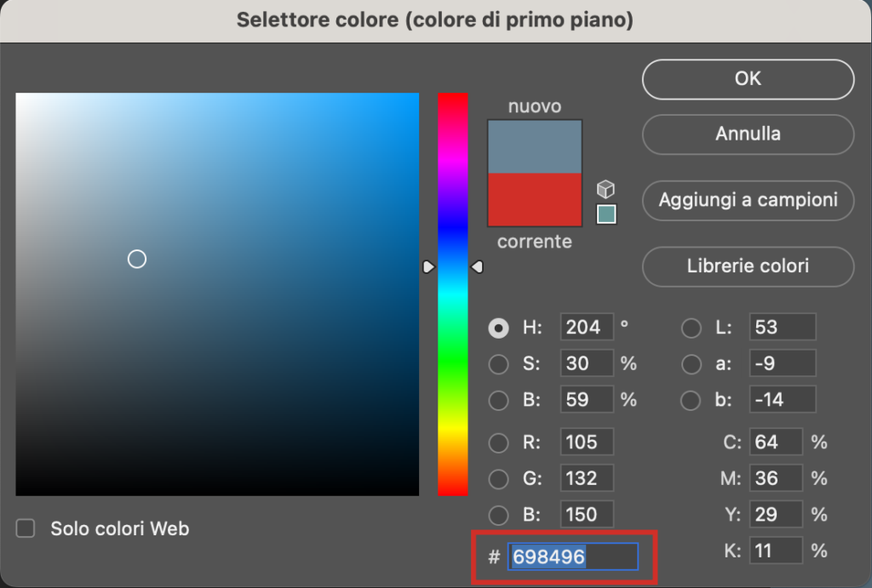Select the S saturation radio button
The width and height of the screenshot is (872, 588).
point(499,363)
